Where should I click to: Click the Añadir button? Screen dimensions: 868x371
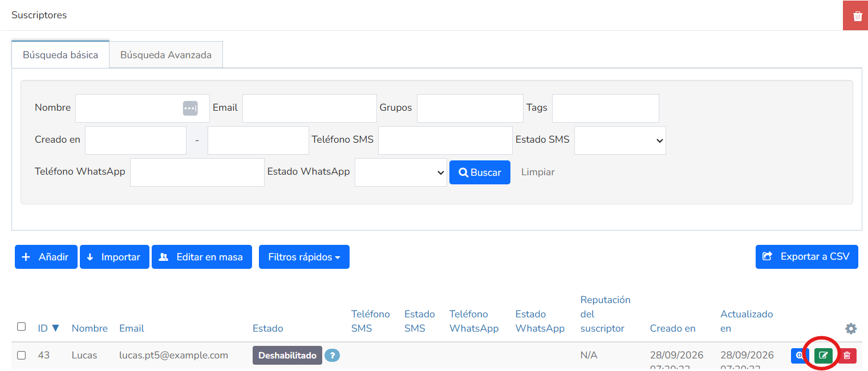46,257
